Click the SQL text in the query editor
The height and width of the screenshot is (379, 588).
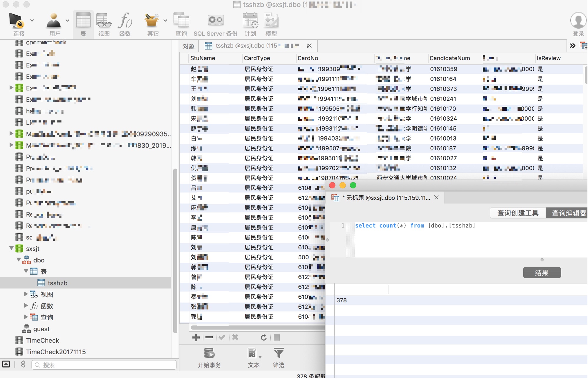415,225
